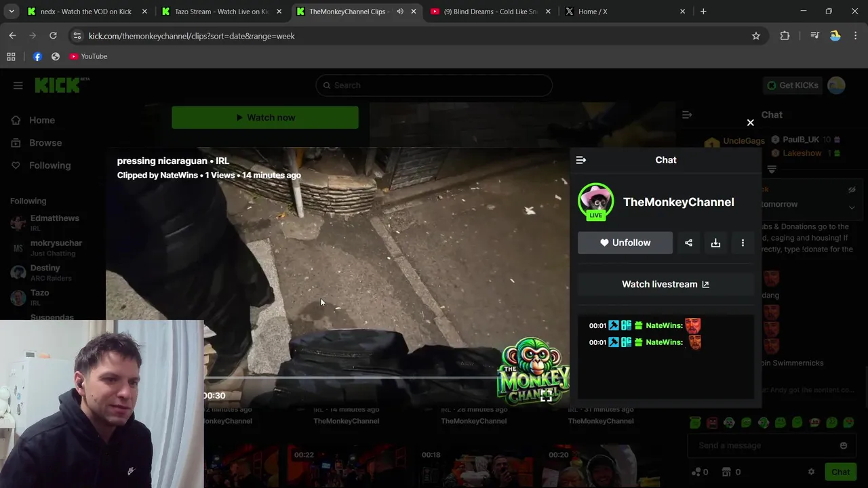
Task: Collapse the background stream chat panel
Action: 687,115
